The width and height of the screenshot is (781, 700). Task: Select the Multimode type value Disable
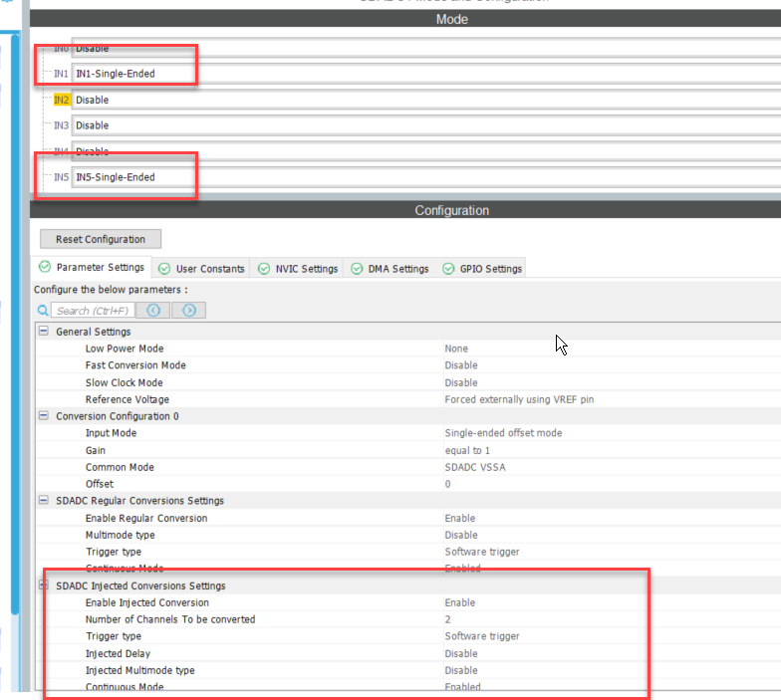[461, 536]
